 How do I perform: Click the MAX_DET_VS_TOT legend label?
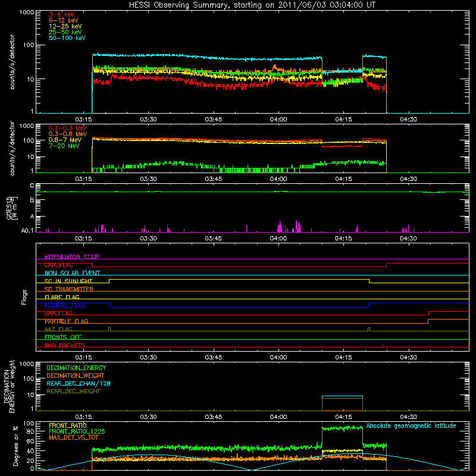click(74, 437)
